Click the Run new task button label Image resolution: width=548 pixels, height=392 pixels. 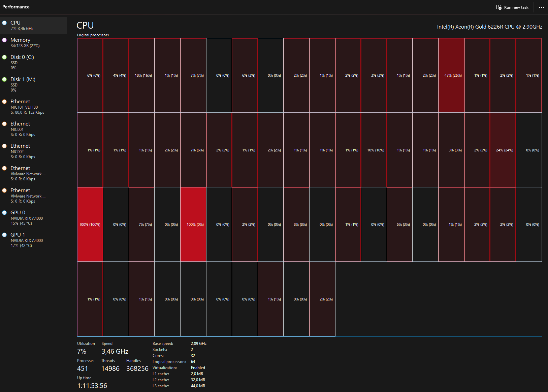[x=516, y=7]
